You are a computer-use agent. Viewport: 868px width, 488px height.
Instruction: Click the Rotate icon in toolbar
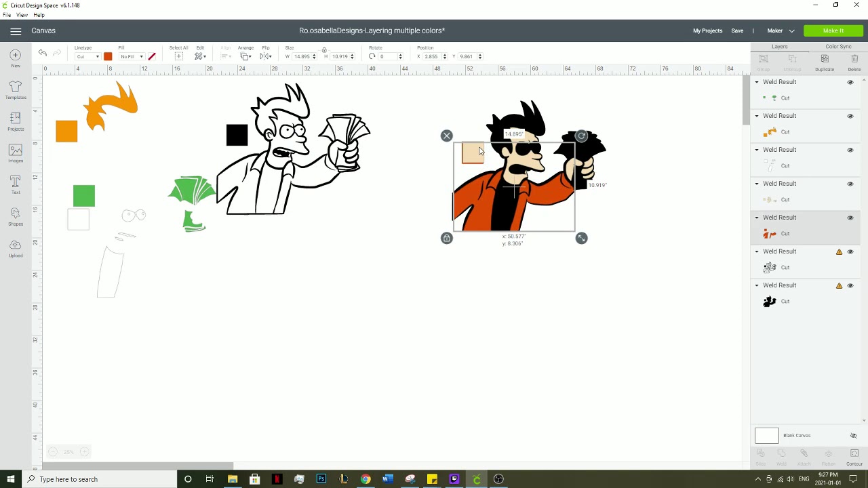pos(372,56)
